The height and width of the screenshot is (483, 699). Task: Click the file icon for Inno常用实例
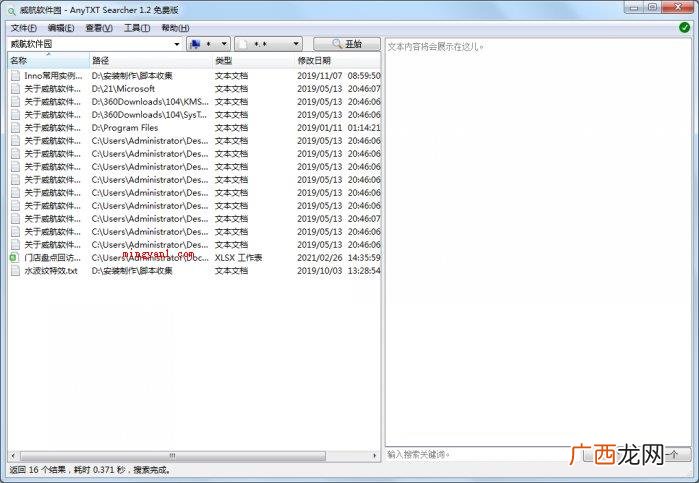click(x=15, y=76)
